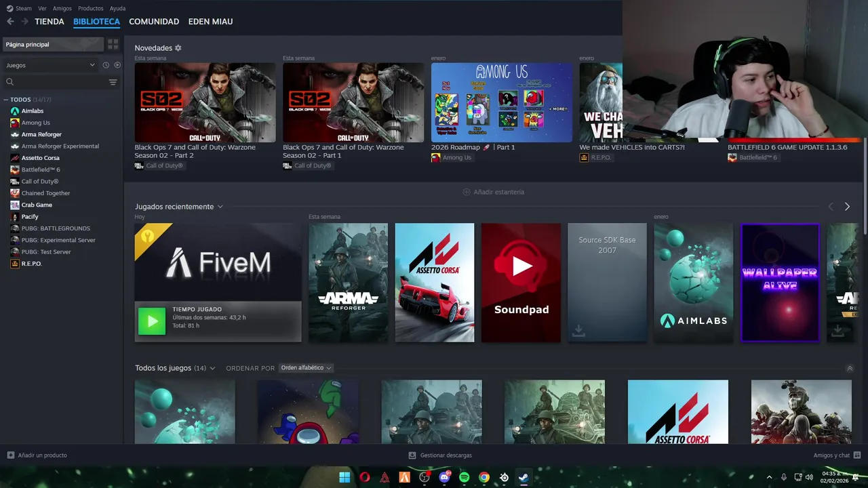Go forward with the right navigation arrow
The height and width of the screenshot is (488, 868).
click(x=24, y=22)
